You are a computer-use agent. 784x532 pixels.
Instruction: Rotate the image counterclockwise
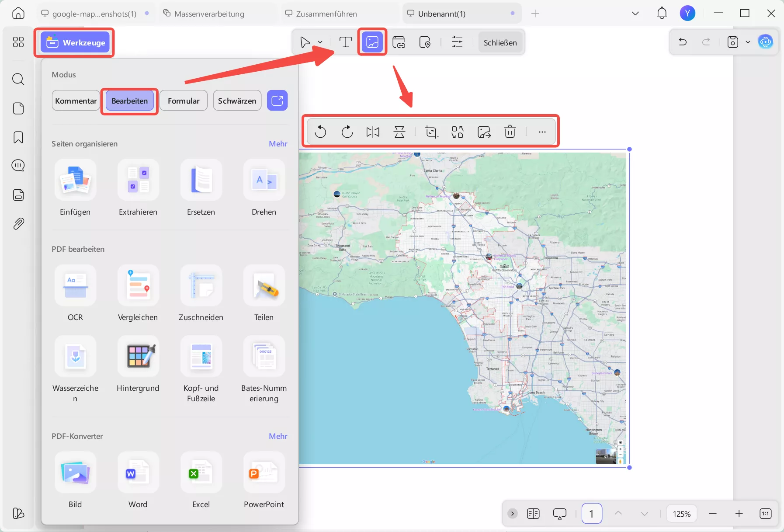coord(320,132)
